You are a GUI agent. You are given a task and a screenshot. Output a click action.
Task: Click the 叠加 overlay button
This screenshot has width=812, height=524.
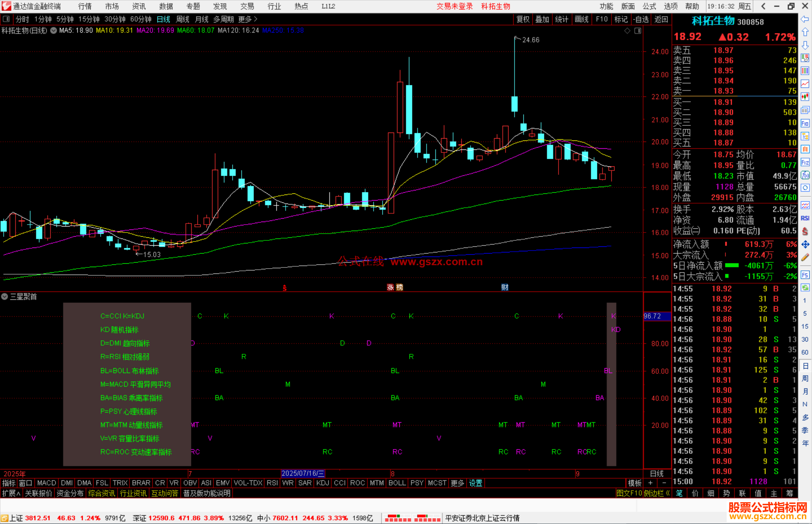pyautogui.click(x=542, y=19)
